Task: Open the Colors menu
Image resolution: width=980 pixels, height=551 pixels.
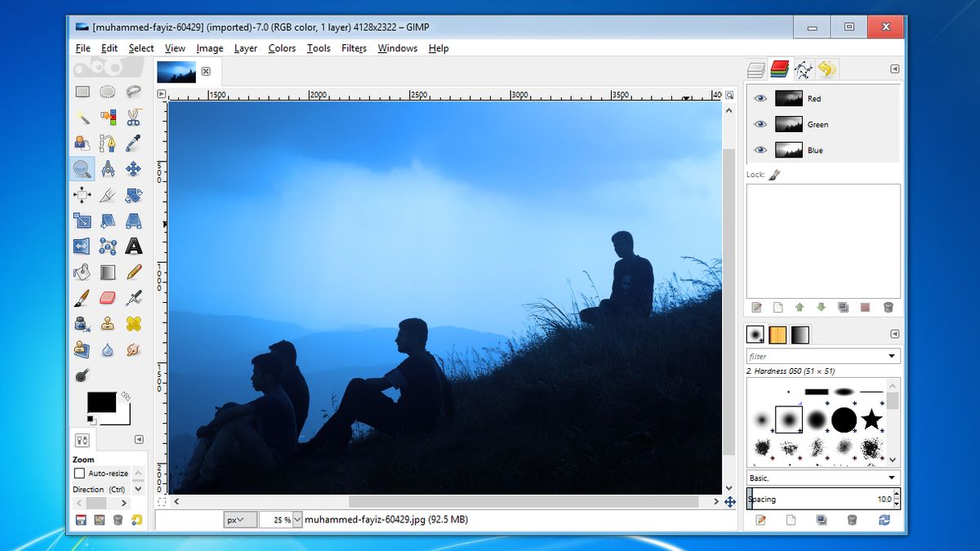Action: coord(282,48)
